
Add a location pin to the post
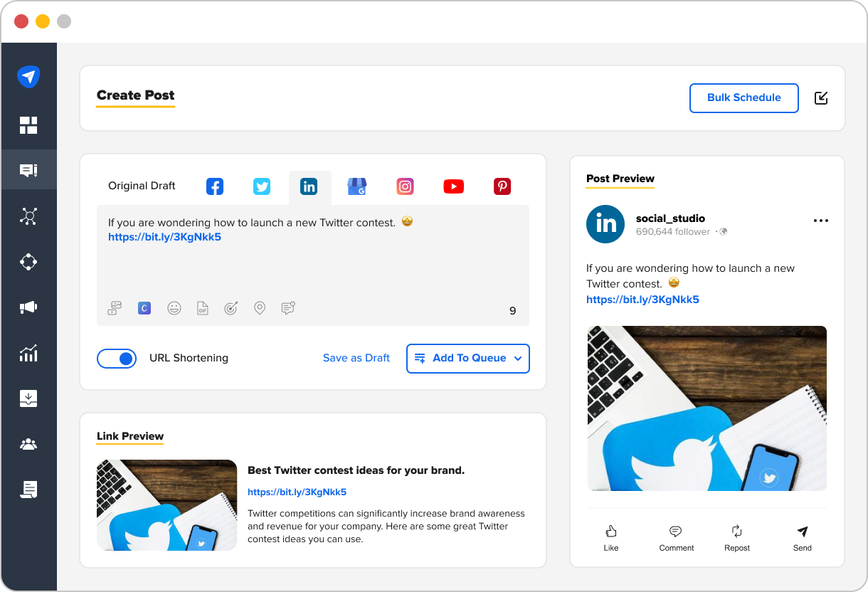tap(260, 308)
